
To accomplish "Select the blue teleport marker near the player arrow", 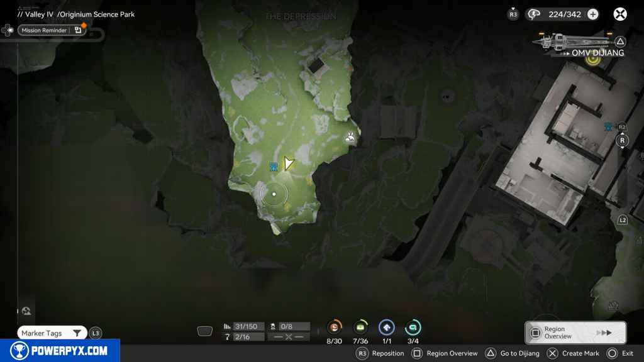I will (x=274, y=167).
